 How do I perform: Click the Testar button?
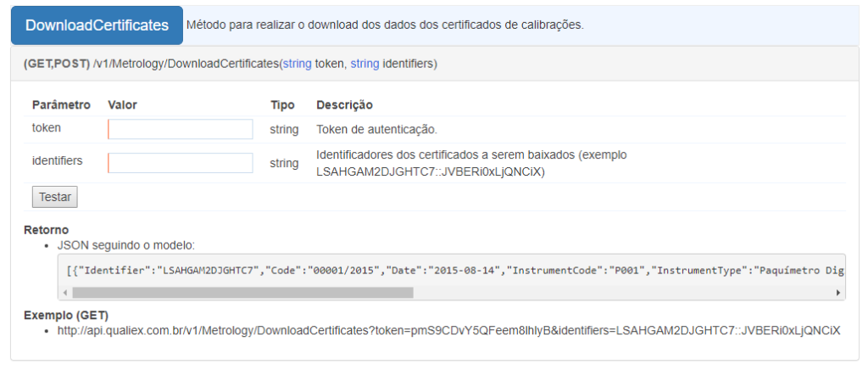coord(55,197)
